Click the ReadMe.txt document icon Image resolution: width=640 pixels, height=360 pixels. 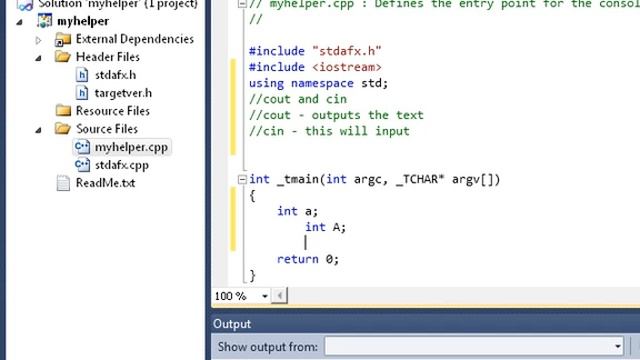(x=63, y=183)
